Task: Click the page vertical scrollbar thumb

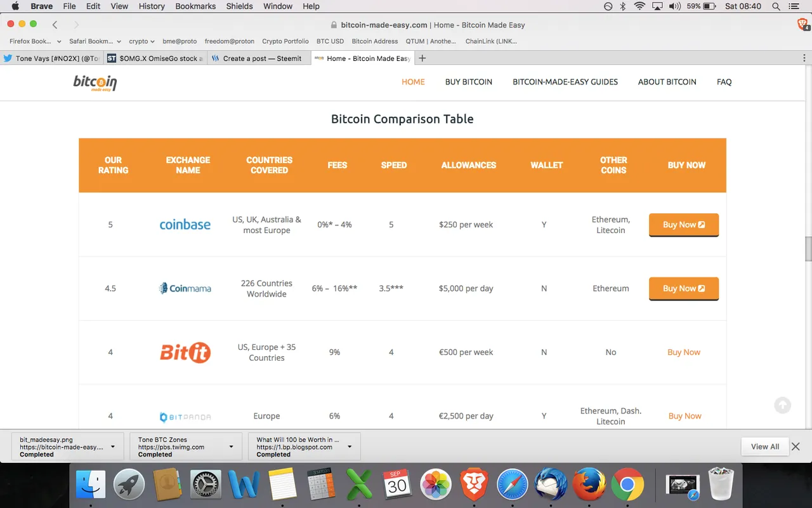Action: click(808, 249)
